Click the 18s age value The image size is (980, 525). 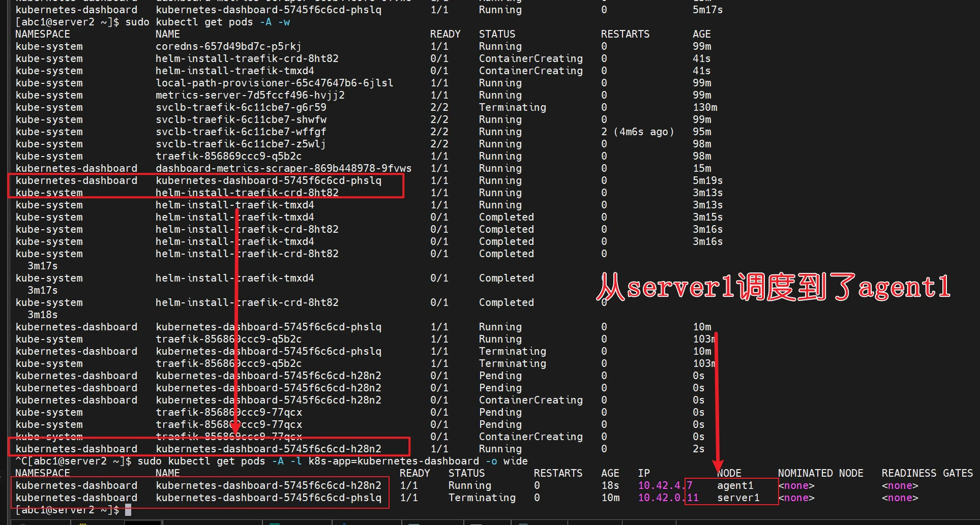pyautogui.click(x=610, y=486)
